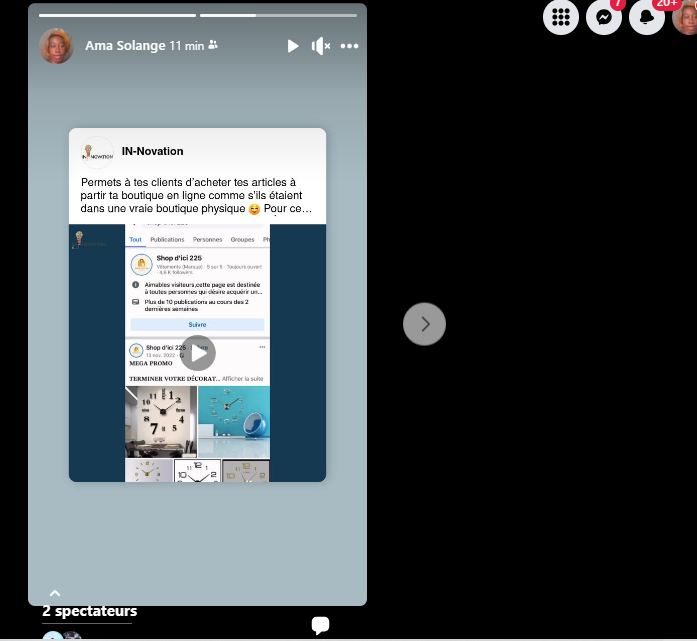This screenshot has height=641, width=697.
Task: Unmute the story sound
Action: [321, 46]
